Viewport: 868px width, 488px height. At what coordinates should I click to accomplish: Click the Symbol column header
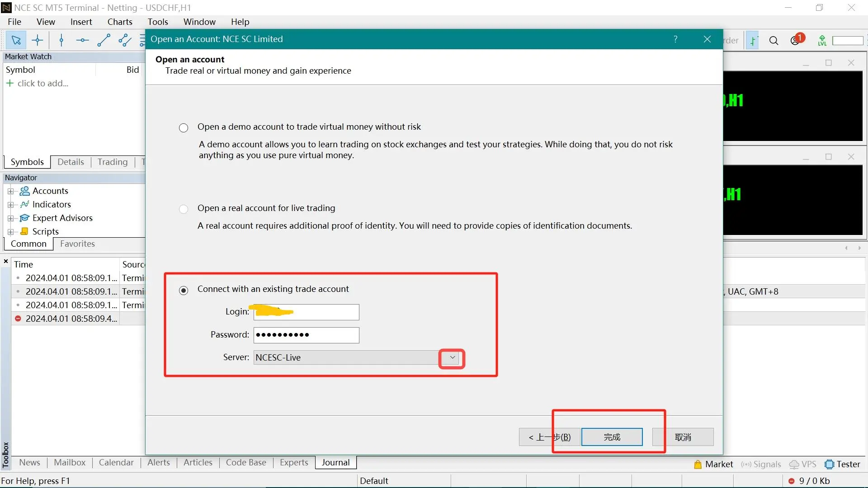pyautogui.click(x=49, y=70)
